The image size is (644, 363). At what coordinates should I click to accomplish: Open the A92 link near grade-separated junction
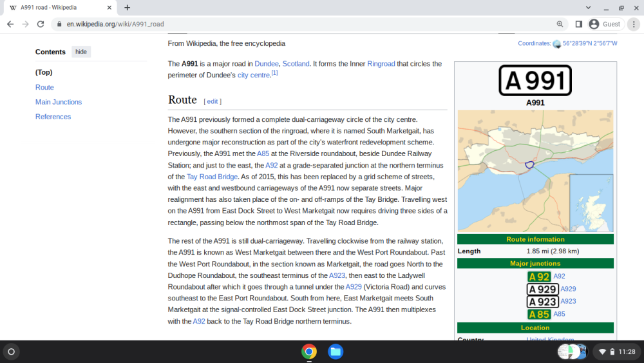click(x=272, y=165)
